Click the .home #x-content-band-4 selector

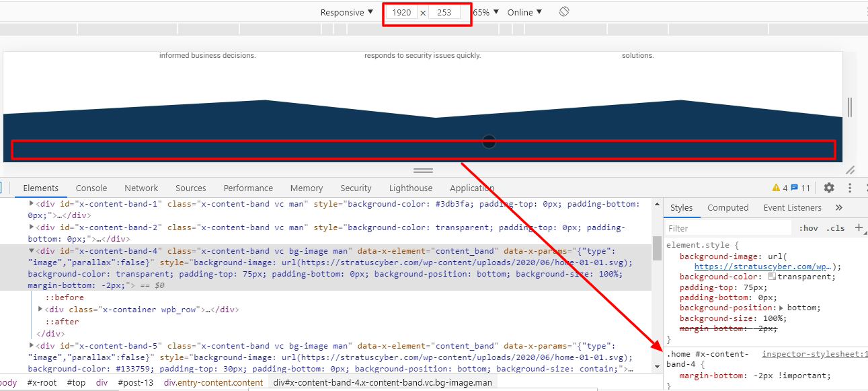point(707,359)
